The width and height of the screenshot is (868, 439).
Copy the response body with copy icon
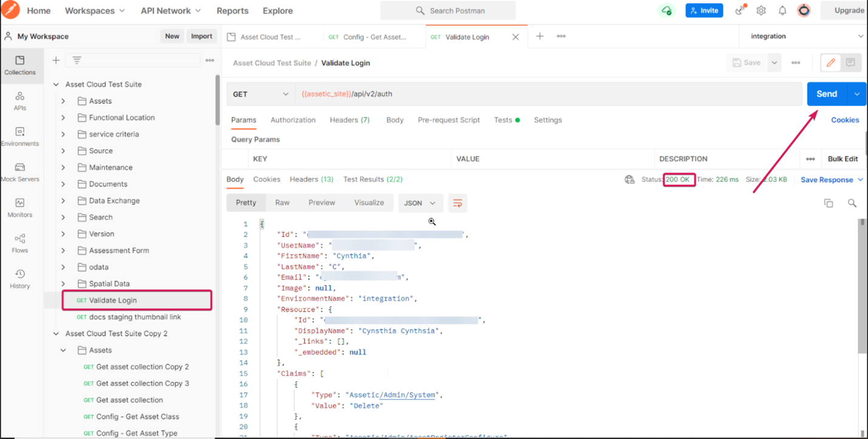pyautogui.click(x=829, y=203)
